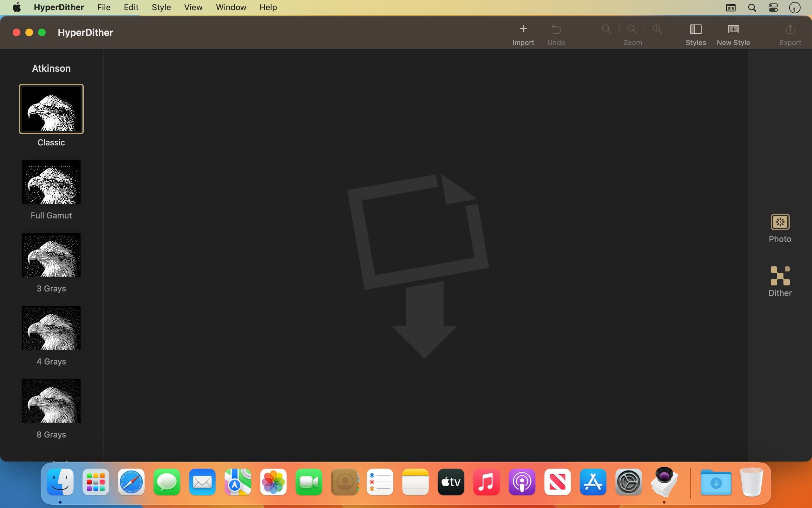Open News from the Dock
The image size is (812, 508).
pos(558,482)
